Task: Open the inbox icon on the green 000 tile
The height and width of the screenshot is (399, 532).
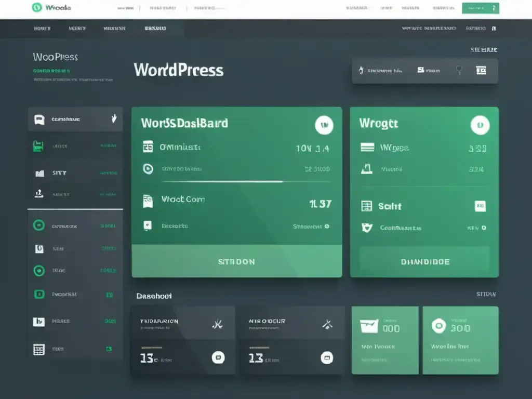Action: pos(369,326)
